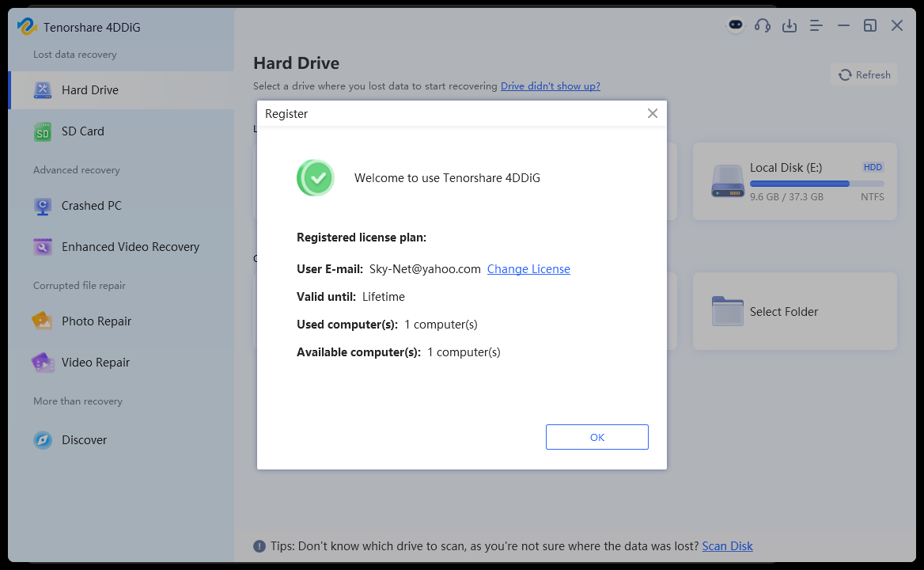Click the Used computer(s) label
This screenshot has height=570, width=924.
(x=347, y=325)
